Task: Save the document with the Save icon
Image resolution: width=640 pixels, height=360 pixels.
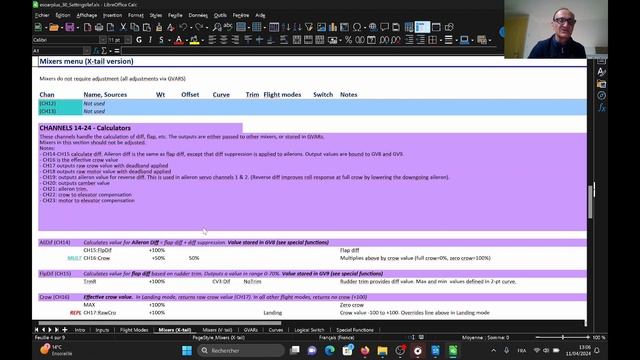Action: [x=70, y=27]
